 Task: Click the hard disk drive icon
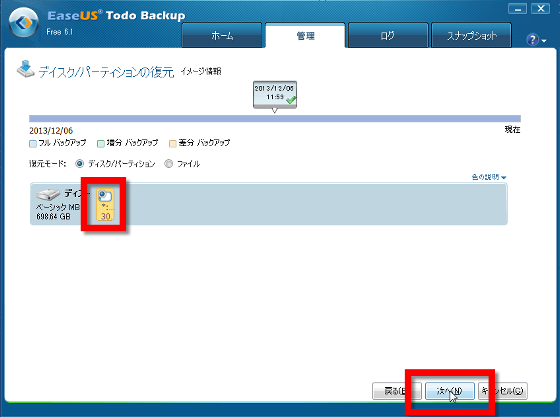pyautogui.click(x=48, y=195)
